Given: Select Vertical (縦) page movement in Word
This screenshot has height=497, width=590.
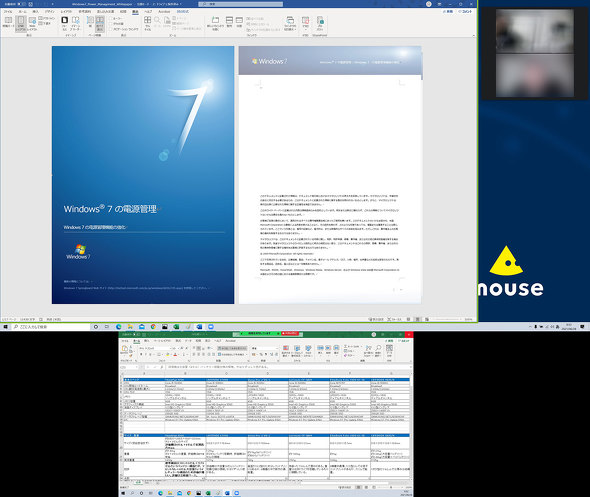Looking at the screenshot, I should [x=90, y=22].
